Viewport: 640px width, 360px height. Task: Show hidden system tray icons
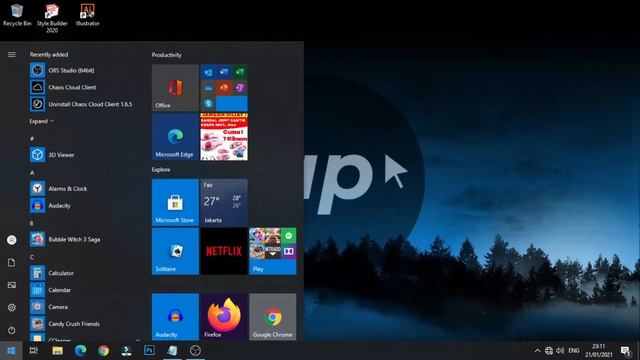(x=538, y=351)
